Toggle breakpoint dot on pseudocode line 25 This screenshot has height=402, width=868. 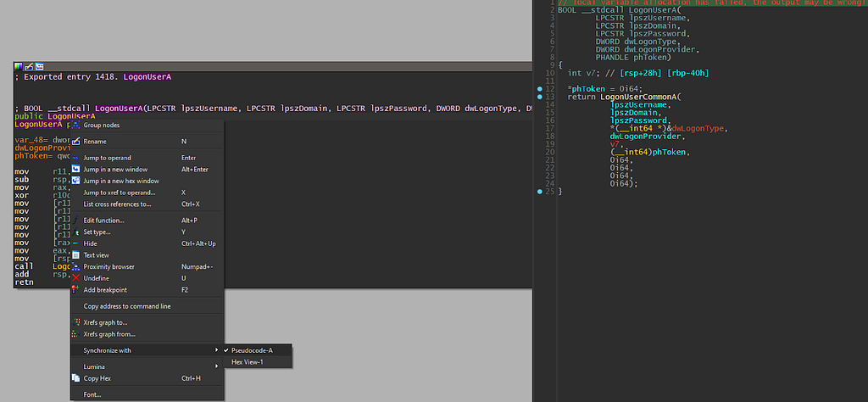[x=539, y=192]
